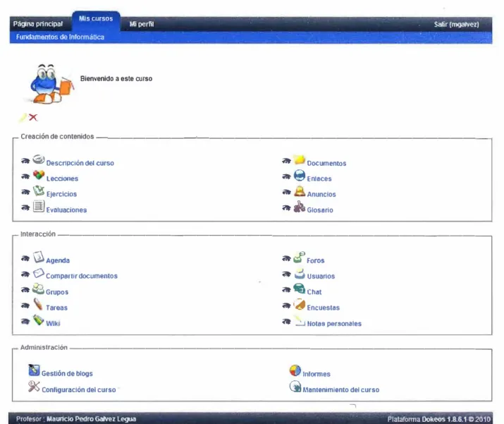Toggle the eye icon beside Foros
The height and width of the screenshot is (424, 504).
coord(286,258)
